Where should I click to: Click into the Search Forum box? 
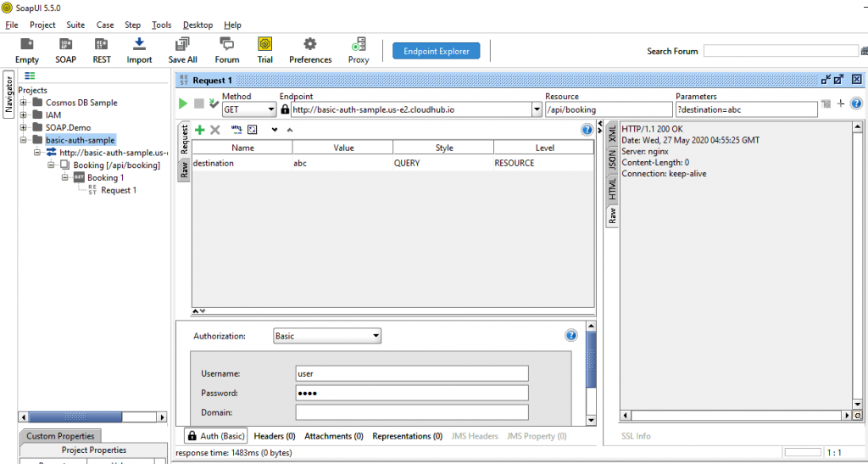(x=781, y=51)
